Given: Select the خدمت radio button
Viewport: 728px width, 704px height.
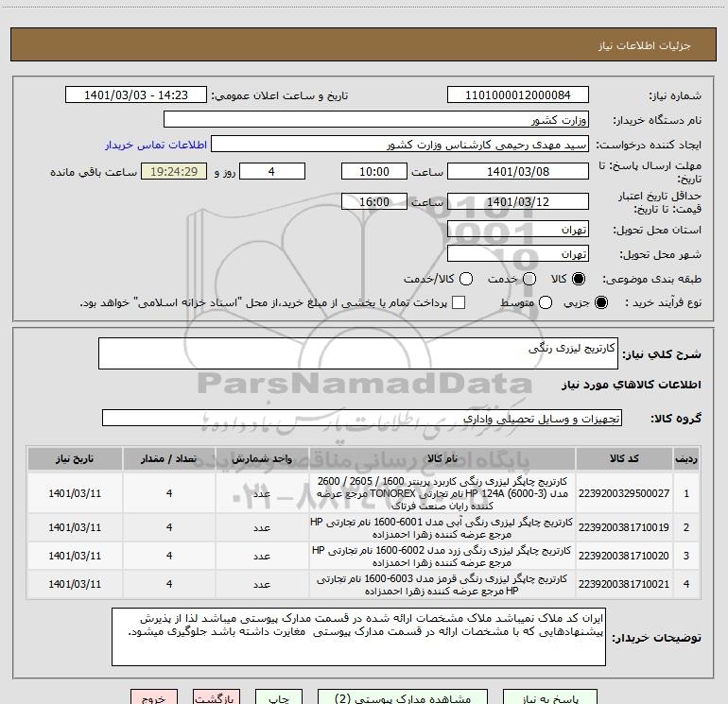Looking at the screenshot, I should point(529,279).
